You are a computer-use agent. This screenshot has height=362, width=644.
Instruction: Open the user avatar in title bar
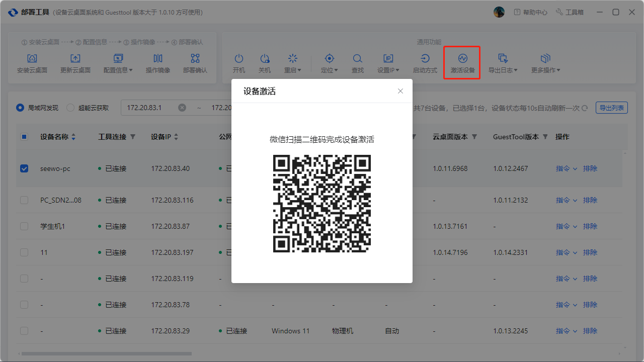[499, 12]
